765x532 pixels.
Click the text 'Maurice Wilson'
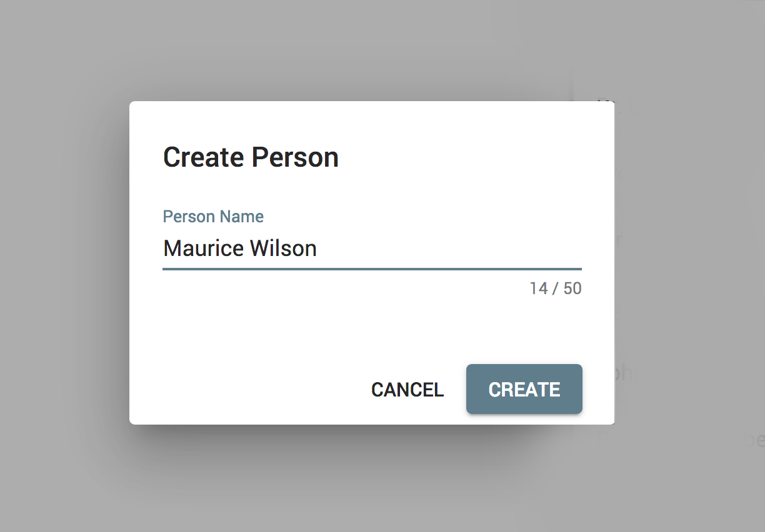(240, 248)
